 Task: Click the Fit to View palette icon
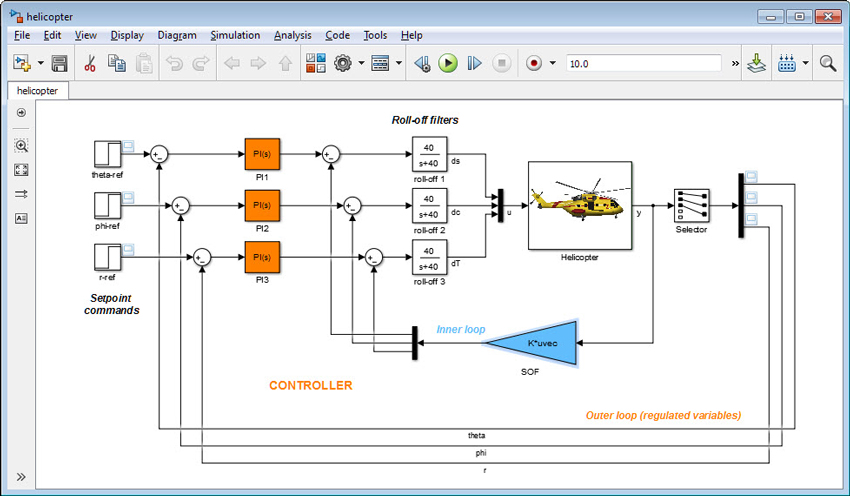coord(21,170)
